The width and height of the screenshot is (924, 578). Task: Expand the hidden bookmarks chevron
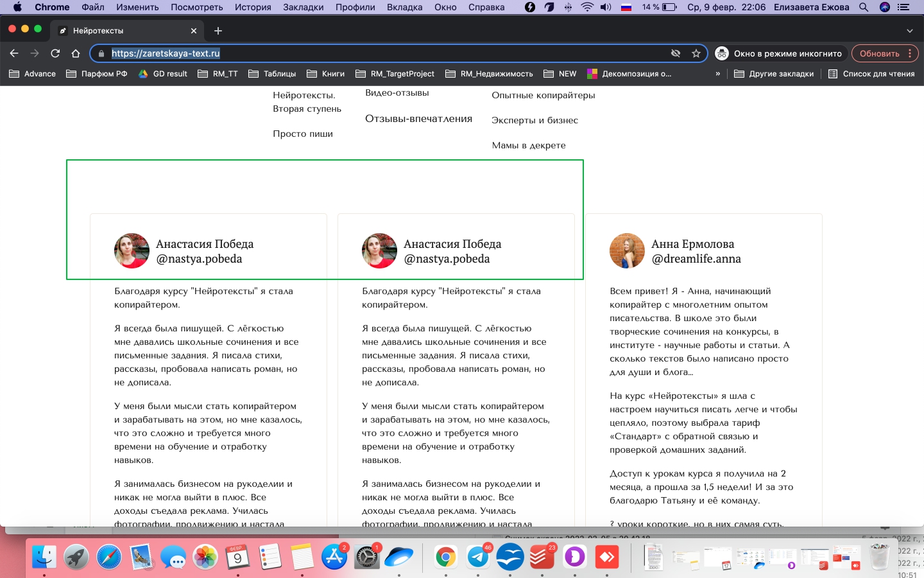pyautogui.click(x=717, y=74)
